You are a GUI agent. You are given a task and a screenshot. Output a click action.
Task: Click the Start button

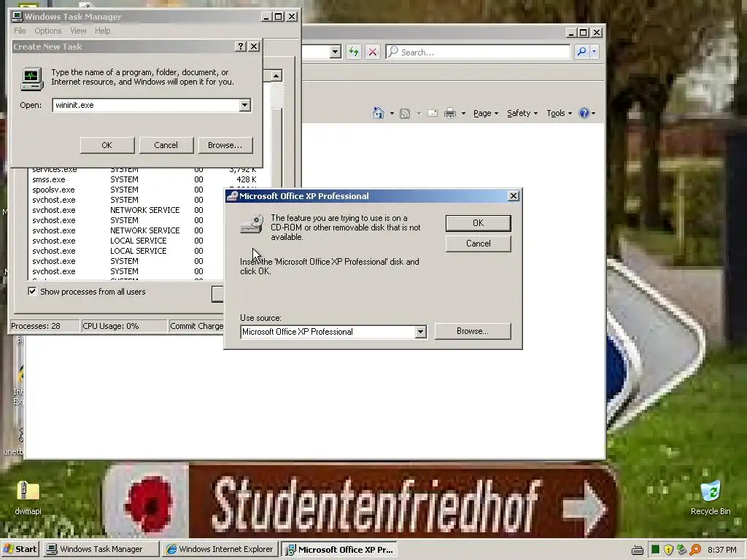(x=20, y=549)
